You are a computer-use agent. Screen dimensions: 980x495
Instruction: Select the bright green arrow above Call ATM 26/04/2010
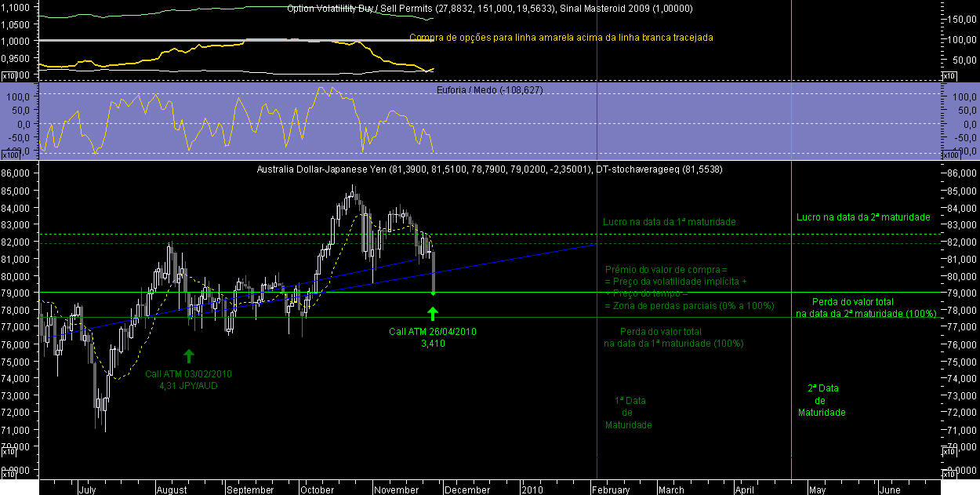pos(433,314)
